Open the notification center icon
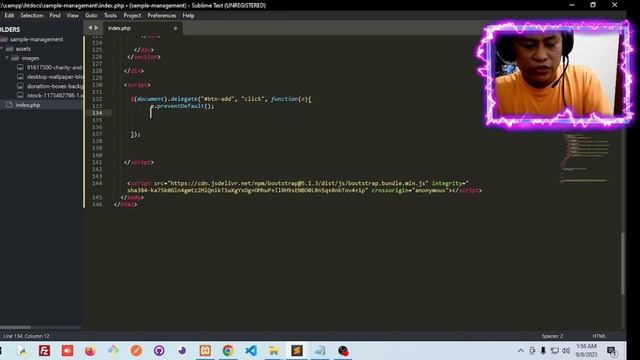Image resolution: width=640 pixels, height=360 pixels. coord(611,351)
